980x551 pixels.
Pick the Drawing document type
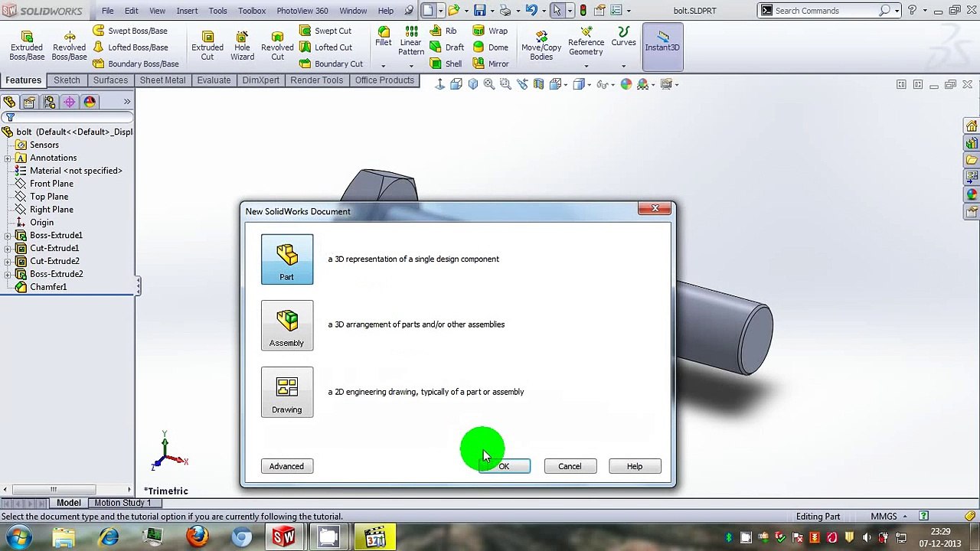287,393
